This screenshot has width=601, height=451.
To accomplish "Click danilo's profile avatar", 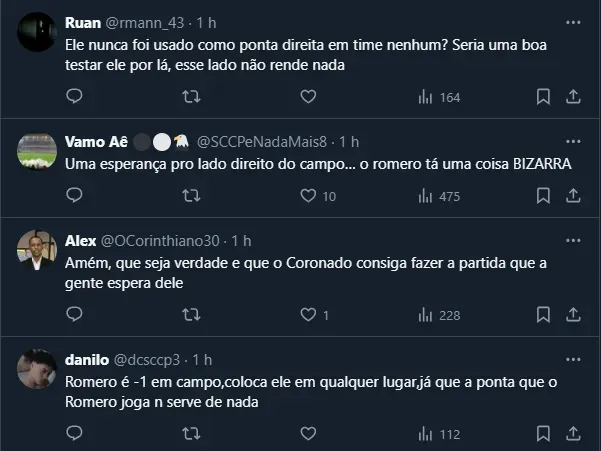I will click(x=38, y=371).
